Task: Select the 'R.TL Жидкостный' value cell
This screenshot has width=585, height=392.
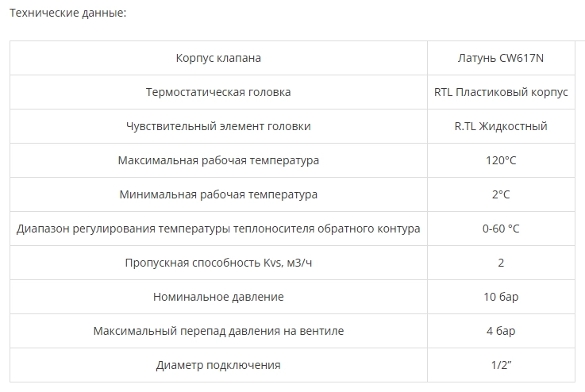Action: click(x=501, y=126)
